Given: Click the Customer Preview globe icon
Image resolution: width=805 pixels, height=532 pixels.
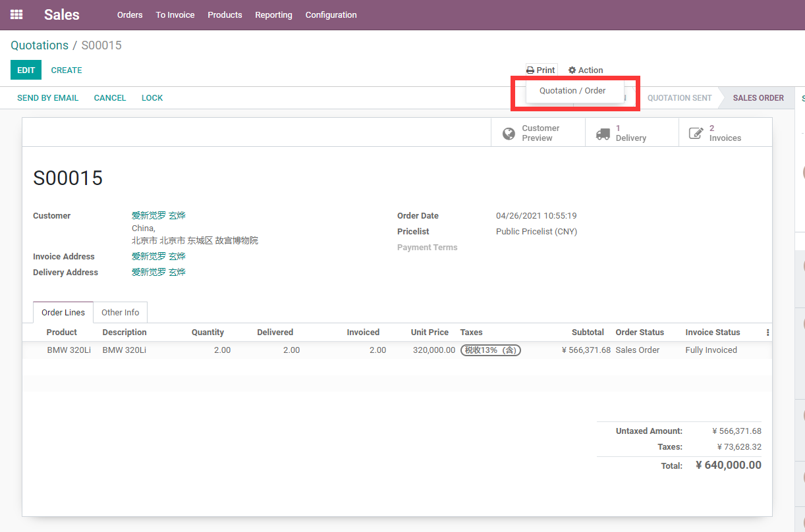Looking at the screenshot, I should click(x=509, y=134).
